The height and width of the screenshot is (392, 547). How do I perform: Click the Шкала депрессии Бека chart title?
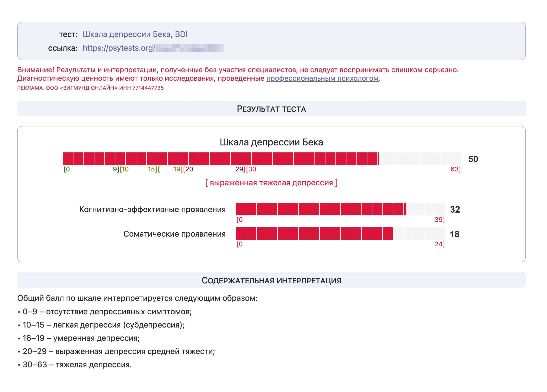(272, 142)
